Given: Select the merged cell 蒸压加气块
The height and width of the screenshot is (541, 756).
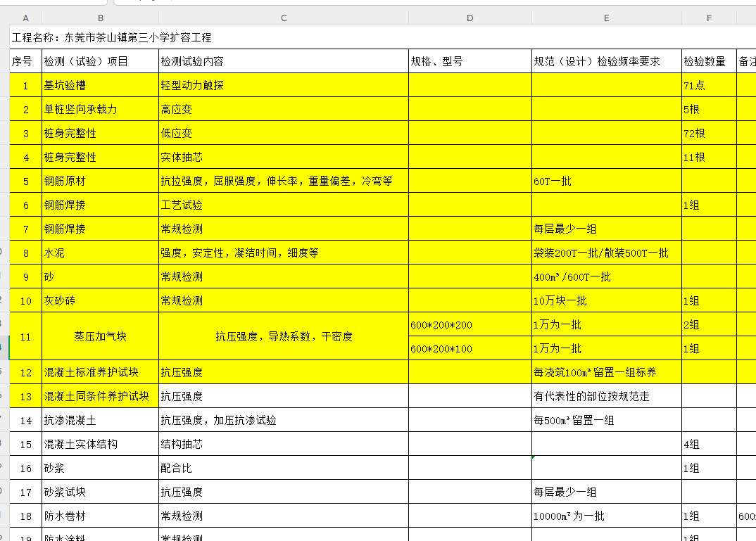Looking at the screenshot, I should point(100,336).
